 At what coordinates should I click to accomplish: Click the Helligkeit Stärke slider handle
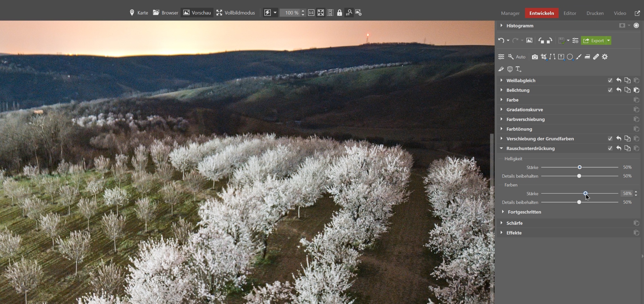[x=580, y=167]
